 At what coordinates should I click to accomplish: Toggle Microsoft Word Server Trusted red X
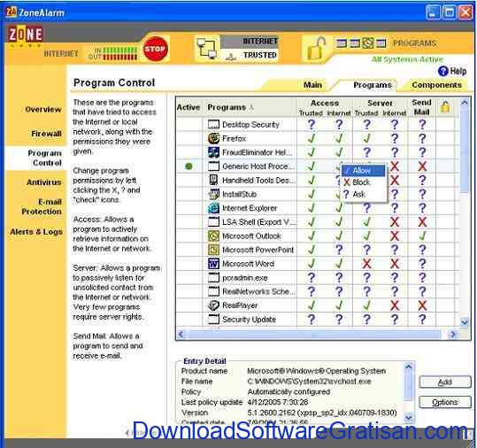pyautogui.click(x=367, y=264)
